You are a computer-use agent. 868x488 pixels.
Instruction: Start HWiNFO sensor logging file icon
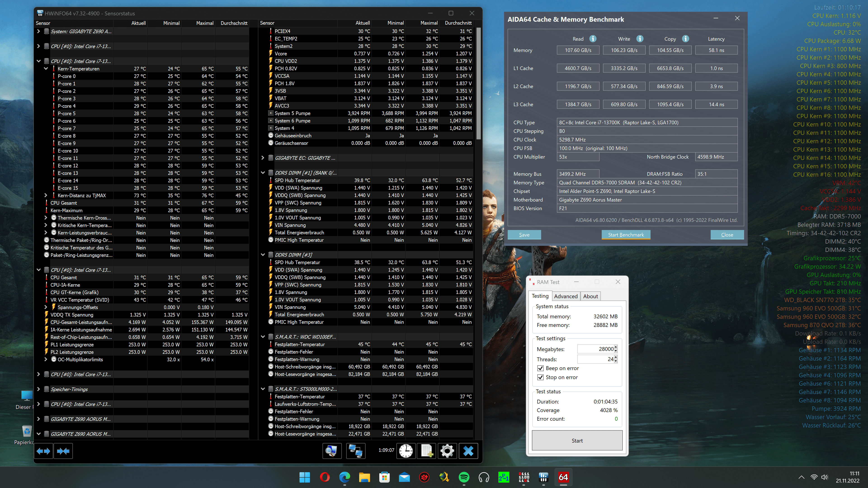427,451
